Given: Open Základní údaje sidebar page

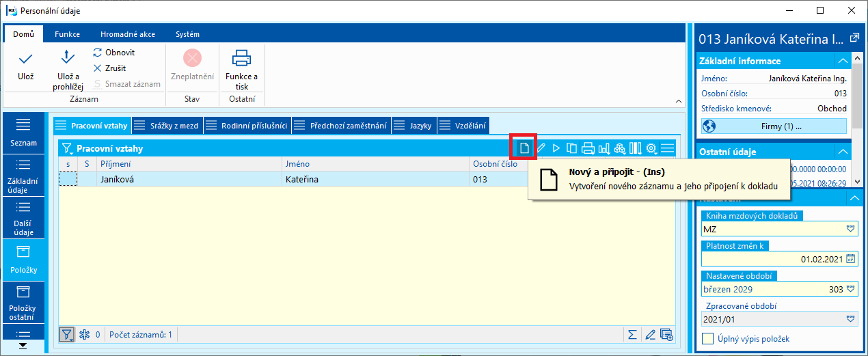Looking at the screenshot, I should pos(24,176).
